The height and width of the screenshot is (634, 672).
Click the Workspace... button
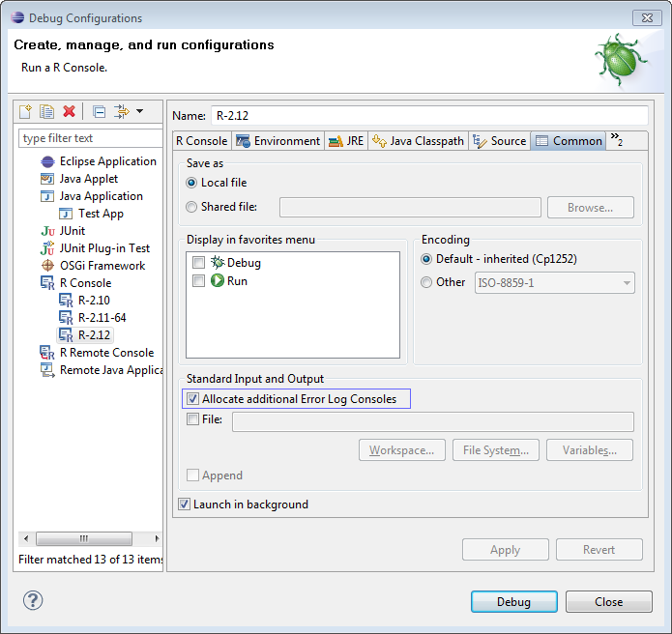[402, 450]
